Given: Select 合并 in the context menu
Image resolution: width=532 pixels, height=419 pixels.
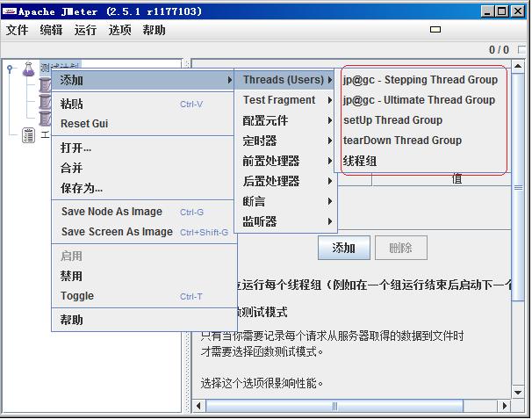Looking at the screenshot, I should pos(143,168).
